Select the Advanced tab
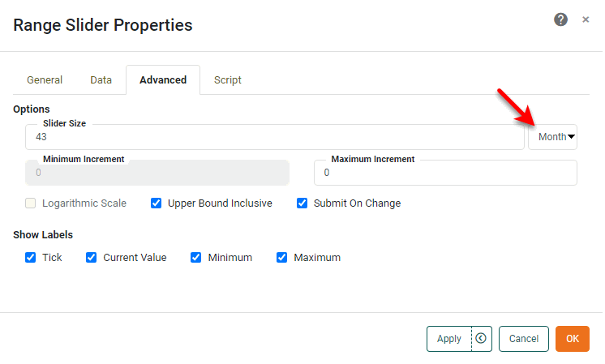The width and height of the screenshot is (605, 364). point(163,80)
